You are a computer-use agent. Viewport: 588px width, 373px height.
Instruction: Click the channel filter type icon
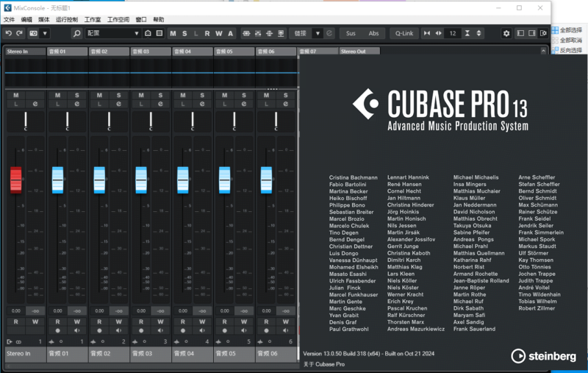tap(148, 33)
